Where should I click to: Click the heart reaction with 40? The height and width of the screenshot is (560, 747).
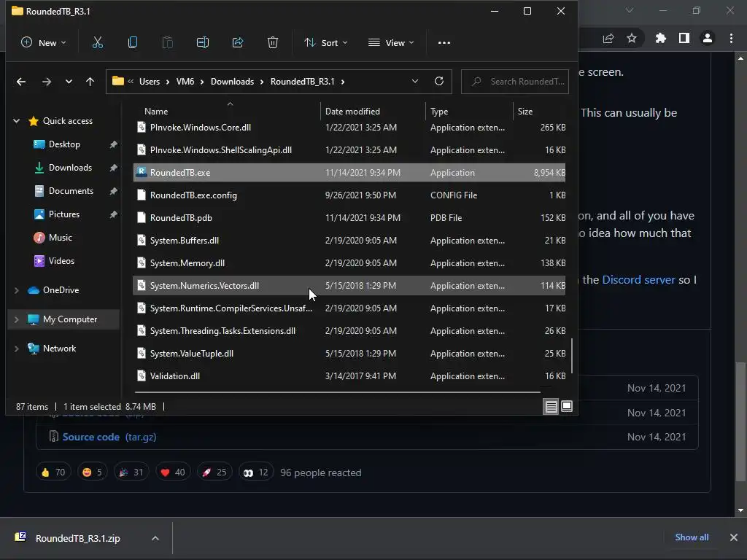[173, 472]
